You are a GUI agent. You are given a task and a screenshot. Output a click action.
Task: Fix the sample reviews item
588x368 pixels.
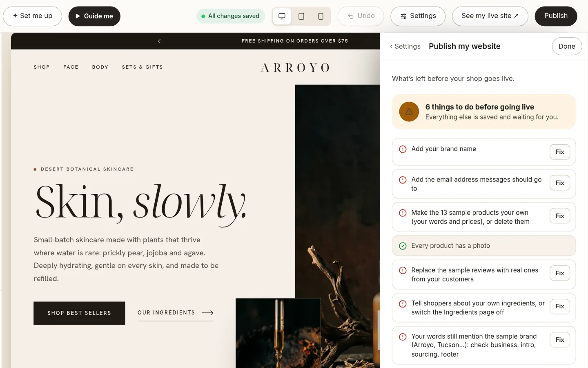click(560, 273)
